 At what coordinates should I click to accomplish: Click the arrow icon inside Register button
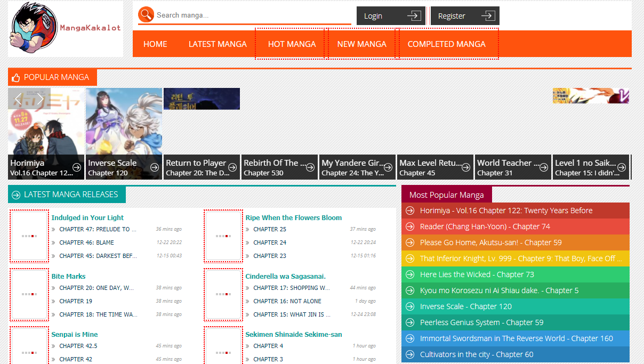(x=488, y=16)
